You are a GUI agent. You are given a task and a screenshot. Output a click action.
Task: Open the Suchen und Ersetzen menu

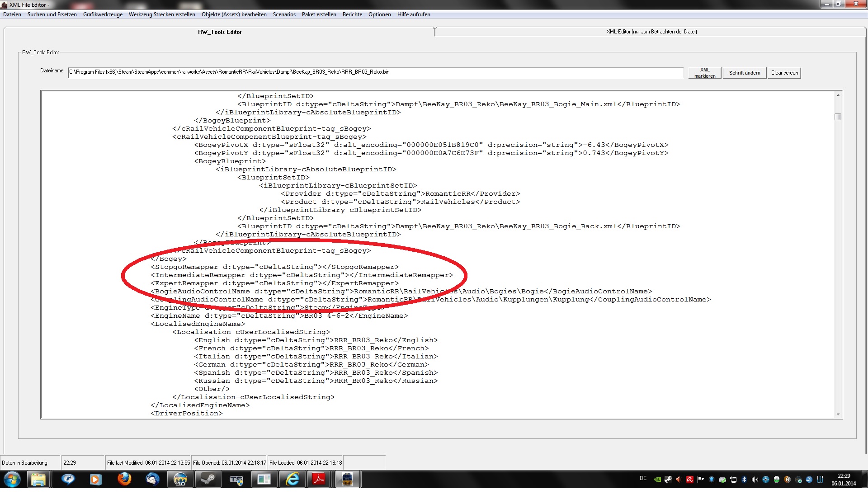pyautogui.click(x=52, y=14)
